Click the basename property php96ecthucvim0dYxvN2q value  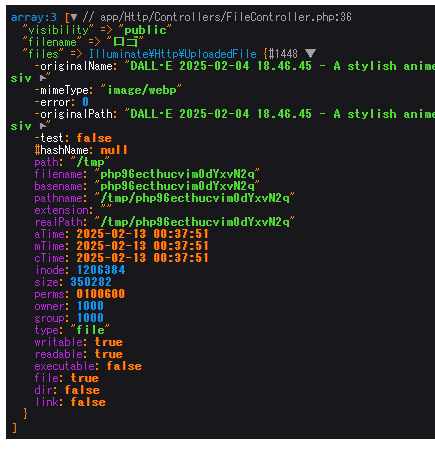[177, 186]
